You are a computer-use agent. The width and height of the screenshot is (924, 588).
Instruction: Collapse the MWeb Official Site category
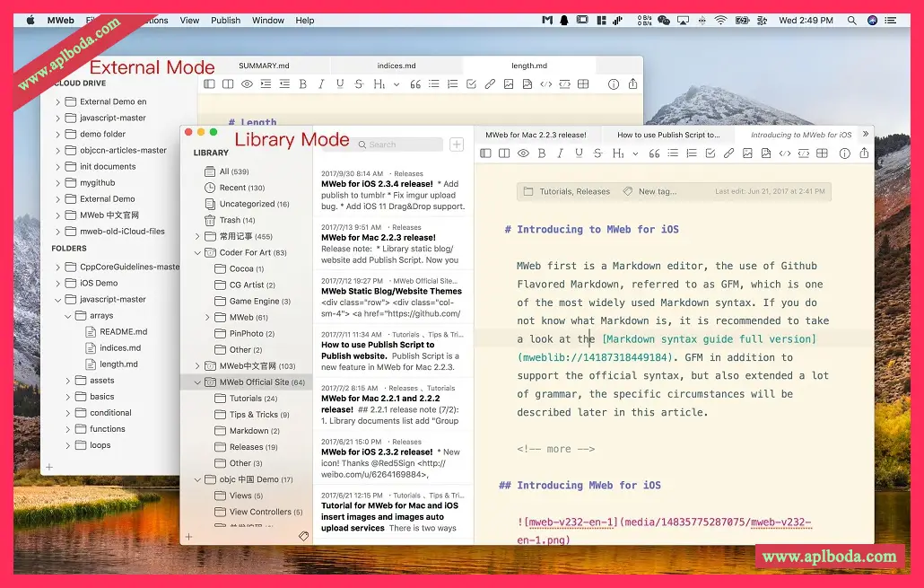198,382
